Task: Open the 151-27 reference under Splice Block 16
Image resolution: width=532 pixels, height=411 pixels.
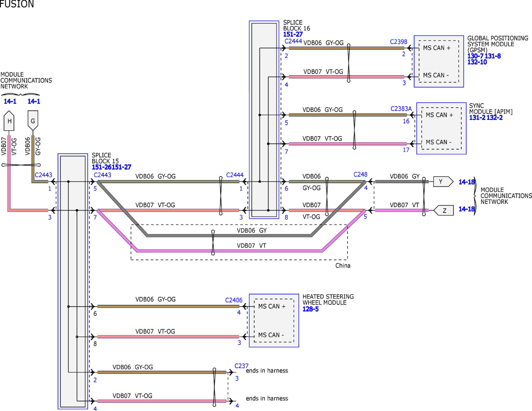Action: tap(293, 34)
